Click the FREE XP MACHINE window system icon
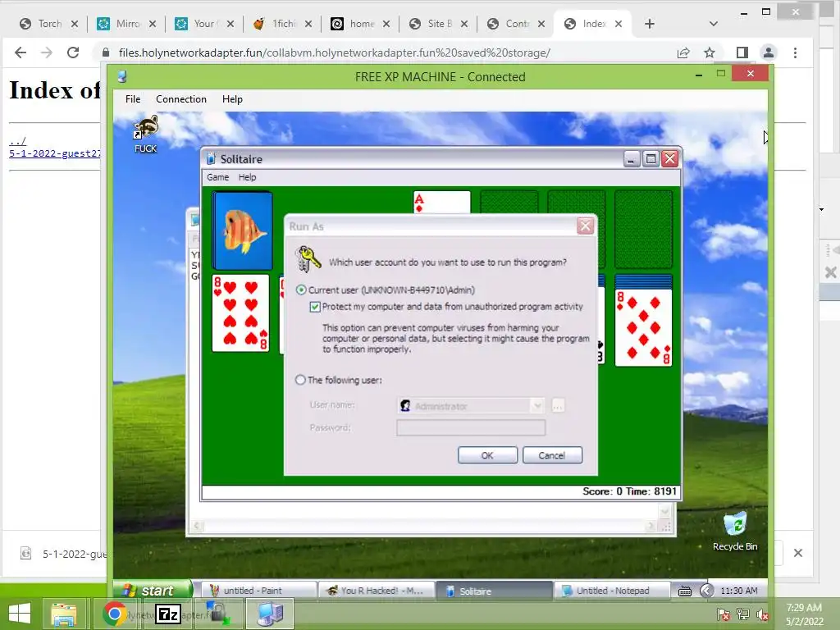 coord(122,76)
